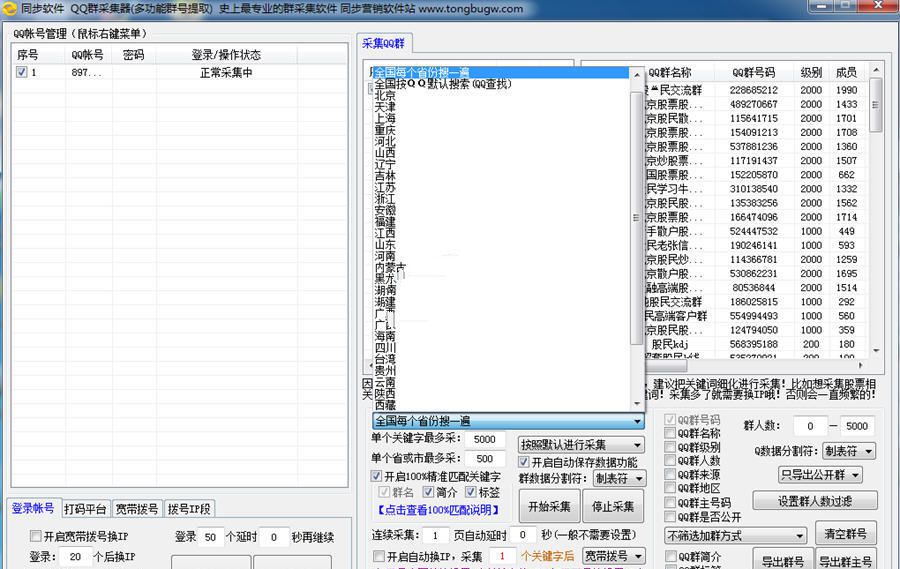Click the 设置群人数过滤 button
Viewport: 900px width, 569px height.
coord(815,501)
